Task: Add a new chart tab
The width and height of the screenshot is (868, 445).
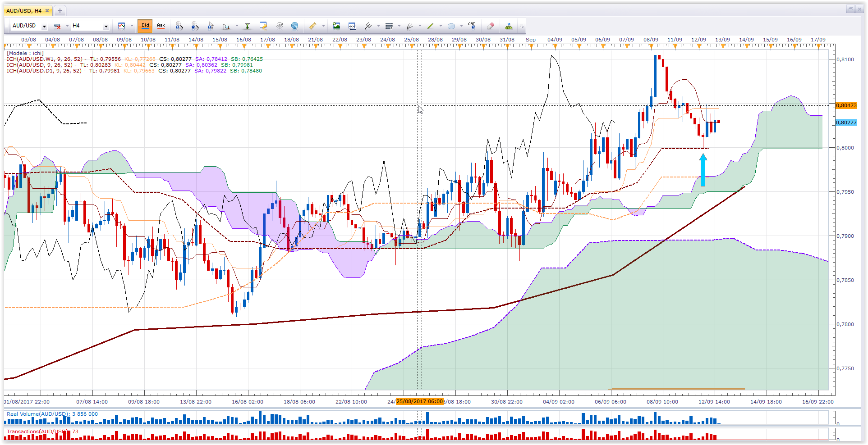Action: point(60,11)
